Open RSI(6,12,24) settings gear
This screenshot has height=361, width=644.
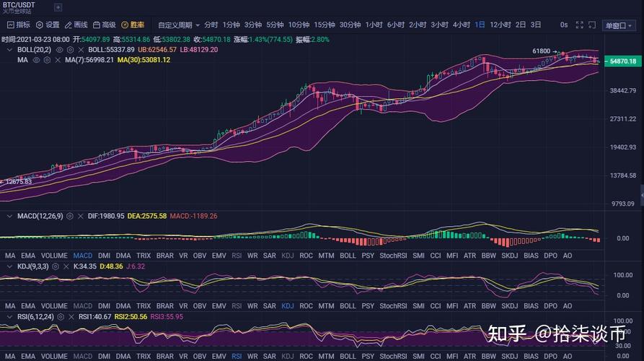(x=61, y=317)
